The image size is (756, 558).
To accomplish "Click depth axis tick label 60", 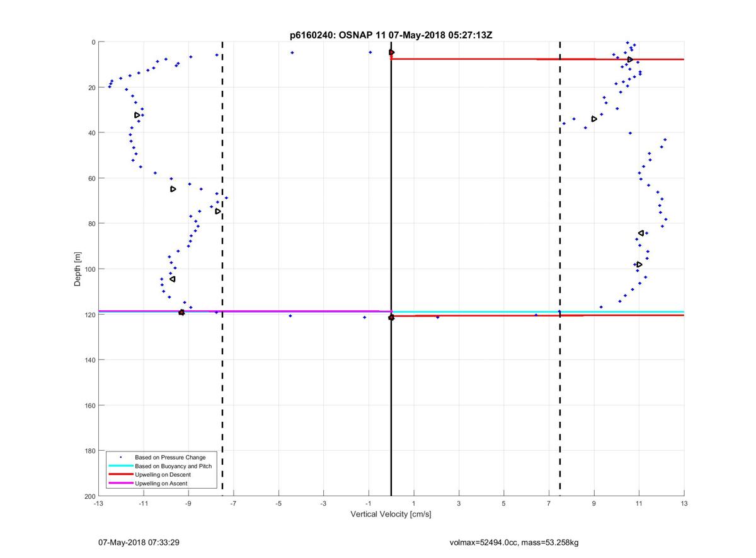I will click(x=91, y=178).
